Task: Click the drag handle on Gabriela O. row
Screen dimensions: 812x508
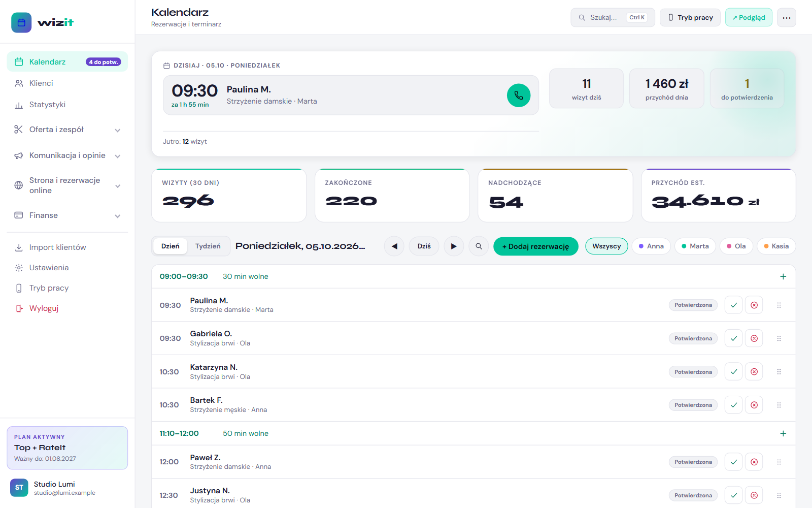Action: click(x=779, y=338)
